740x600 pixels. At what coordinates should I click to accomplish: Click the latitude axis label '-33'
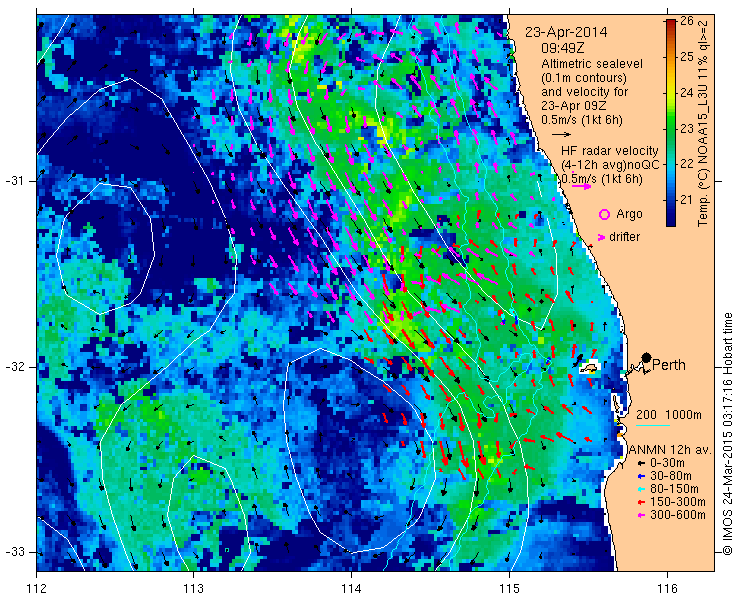pos(14,551)
